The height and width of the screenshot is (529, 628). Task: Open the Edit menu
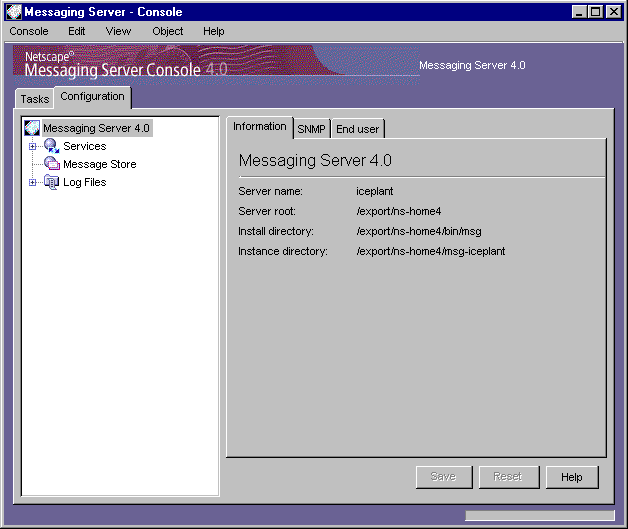(76, 31)
